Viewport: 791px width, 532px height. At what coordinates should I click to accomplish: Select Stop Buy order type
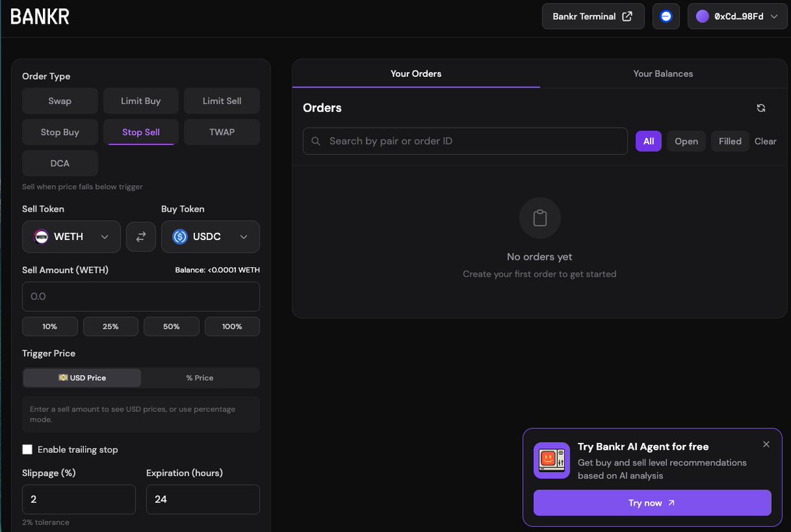pos(60,132)
